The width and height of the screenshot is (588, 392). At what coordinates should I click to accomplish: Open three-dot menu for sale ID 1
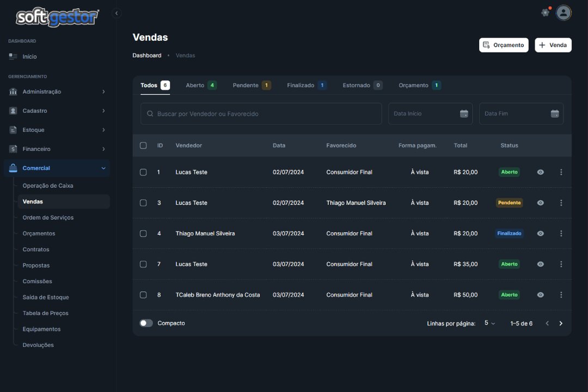click(561, 172)
